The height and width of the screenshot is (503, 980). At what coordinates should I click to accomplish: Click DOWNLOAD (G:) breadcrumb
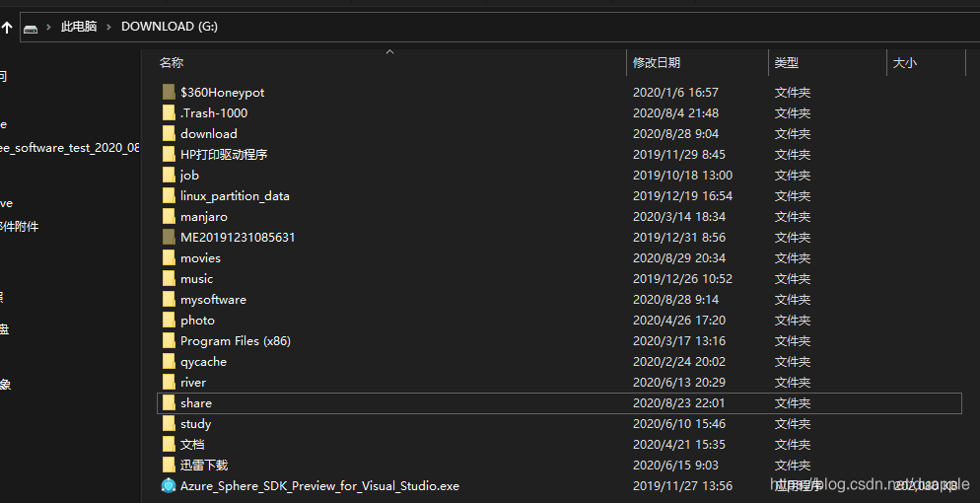170,27
